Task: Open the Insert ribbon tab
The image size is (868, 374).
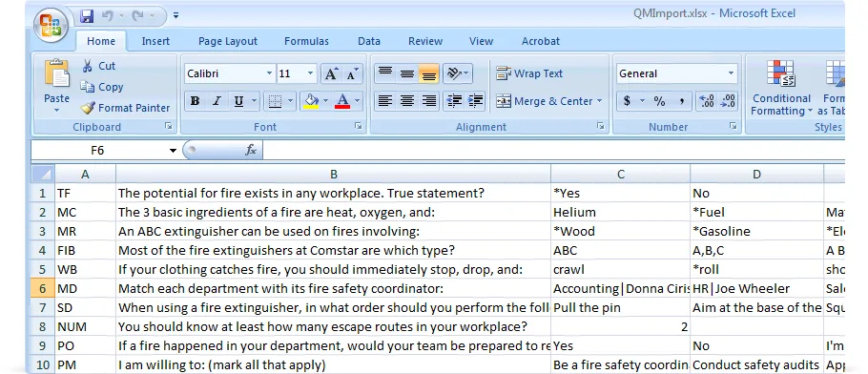Action: (x=155, y=41)
